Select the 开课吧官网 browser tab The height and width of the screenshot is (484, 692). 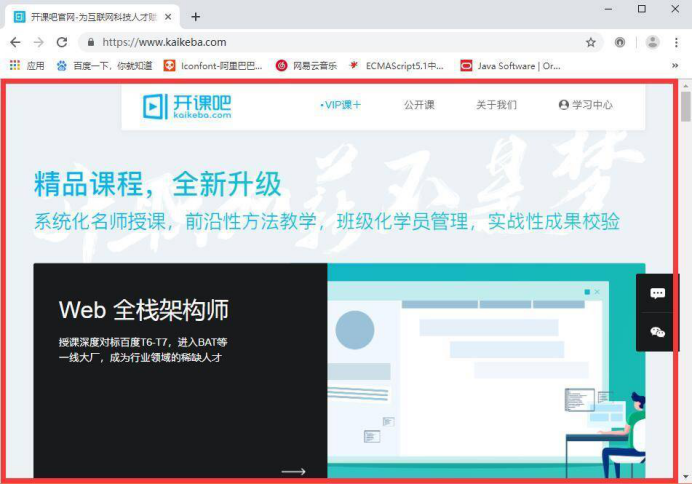coord(92,17)
